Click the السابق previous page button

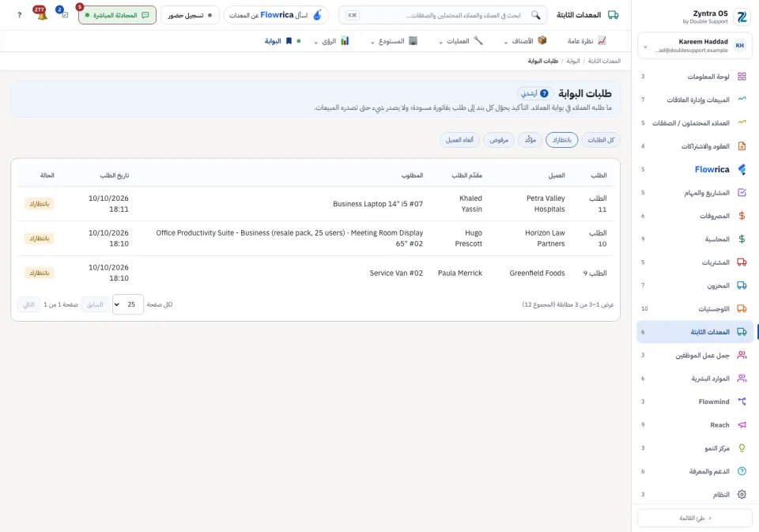tap(95, 304)
